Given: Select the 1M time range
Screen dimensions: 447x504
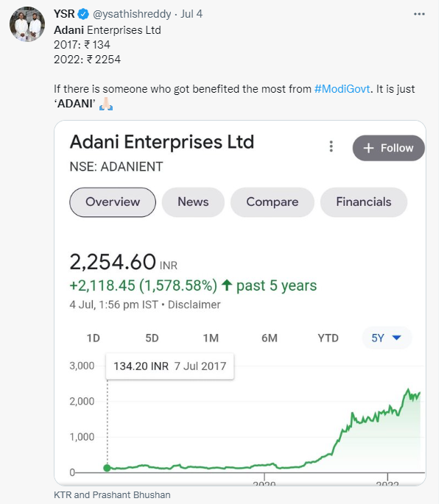Looking at the screenshot, I should coord(211,338).
